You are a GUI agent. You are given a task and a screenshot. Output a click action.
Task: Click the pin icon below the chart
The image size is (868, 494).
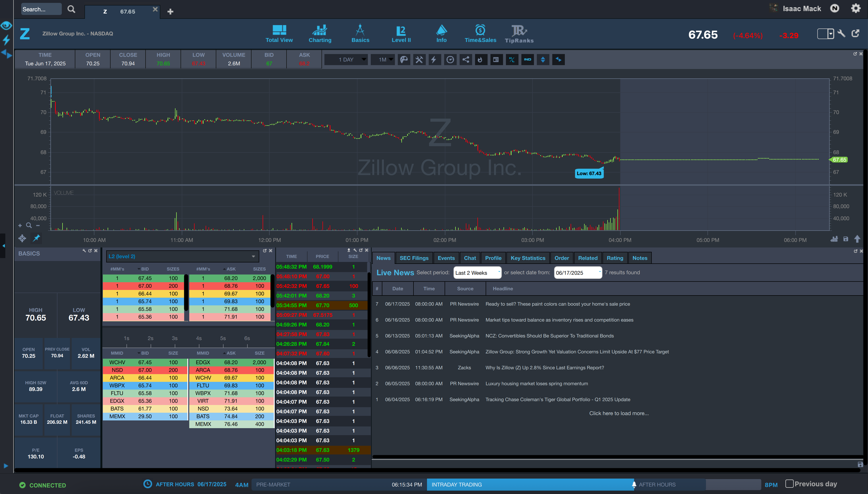[36, 239]
